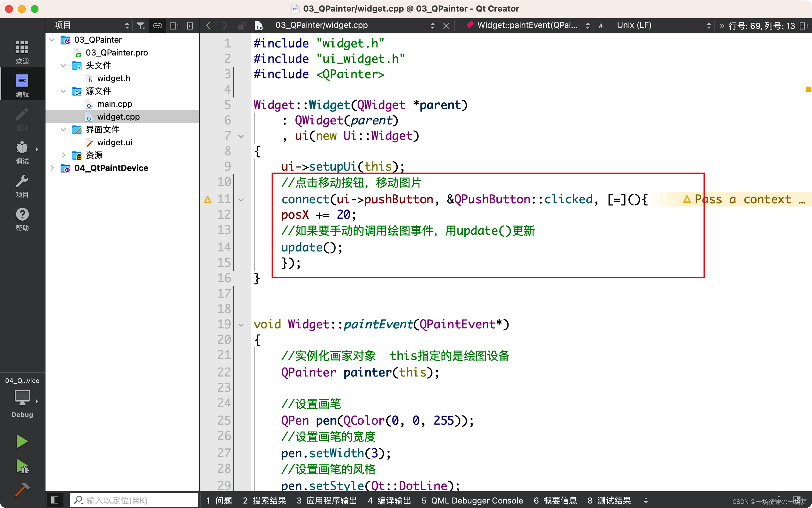Open the project view type dropdown
The height and width of the screenshot is (508, 812).
pyautogui.click(x=91, y=26)
